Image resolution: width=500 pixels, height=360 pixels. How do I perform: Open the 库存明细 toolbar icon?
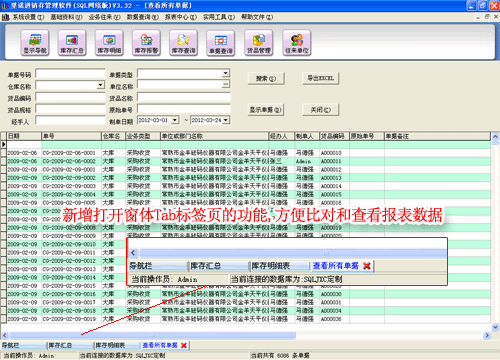pos(109,42)
